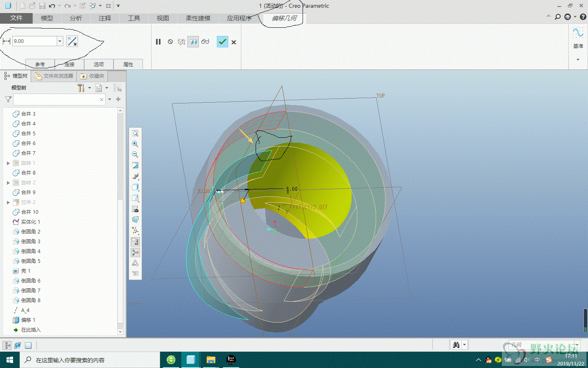Open the model tree settings hammer icon

pos(81,88)
